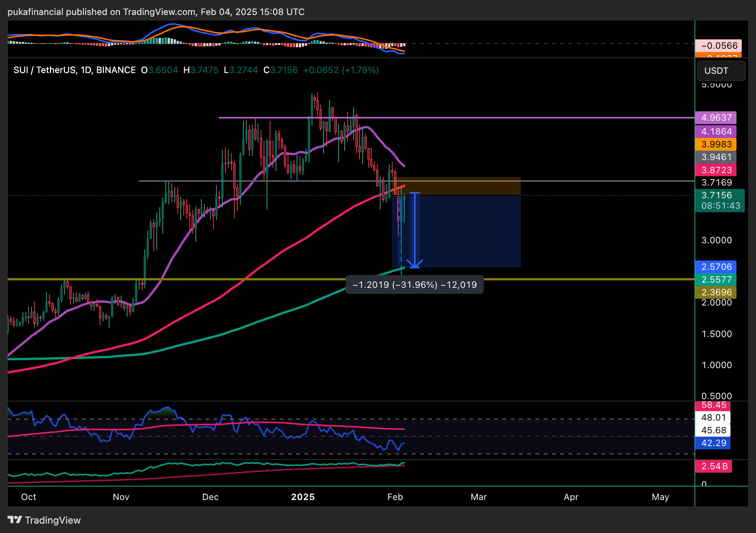Click the Dec label on time axis
Screen dimensions: 756x533
click(x=210, y=497)
